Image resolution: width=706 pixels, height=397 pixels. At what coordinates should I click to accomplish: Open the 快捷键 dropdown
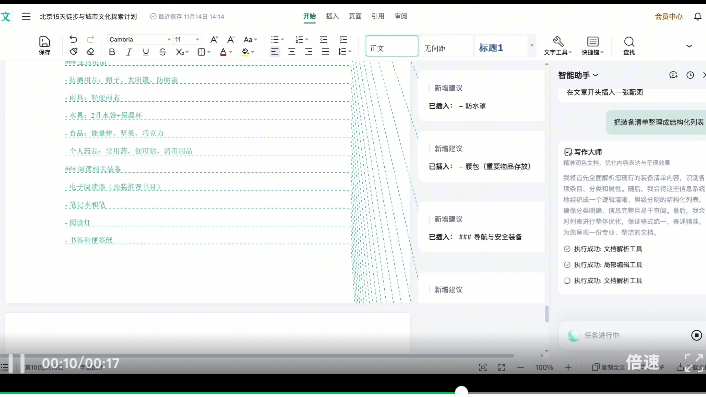click(593, 45)
